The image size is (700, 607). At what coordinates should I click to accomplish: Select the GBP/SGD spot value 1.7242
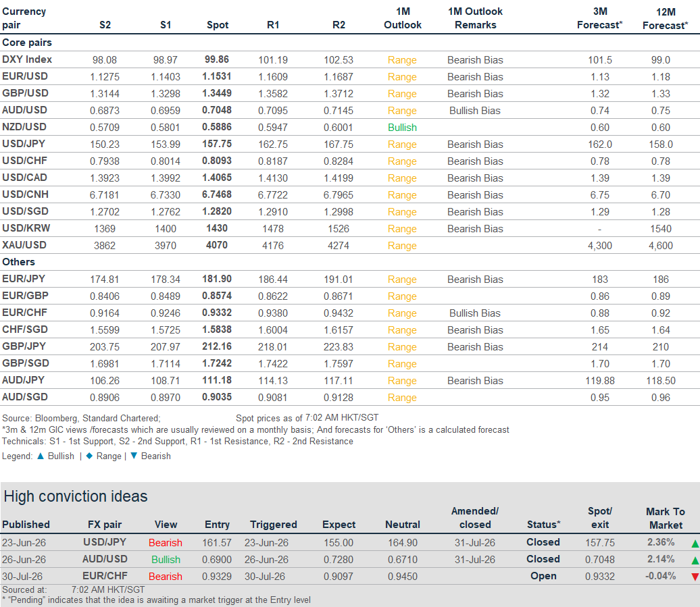217,363
